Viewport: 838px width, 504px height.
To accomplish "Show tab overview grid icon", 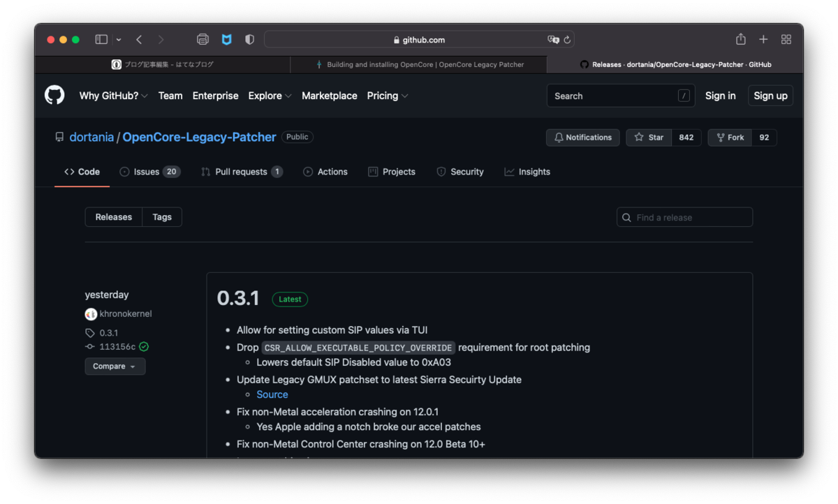I will 786,40.
